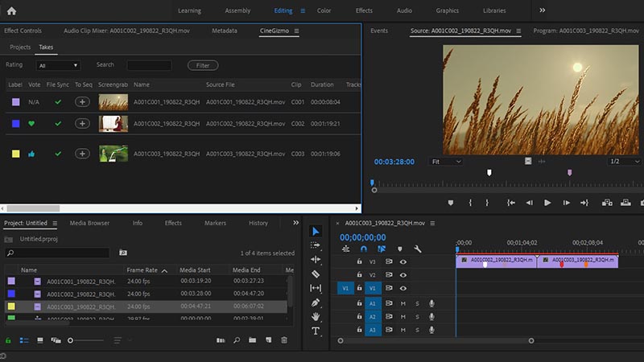This screenshot has width=644, height=362.
Task: Step forward one frame in Source monitor
Action: (x=567, y=203)
